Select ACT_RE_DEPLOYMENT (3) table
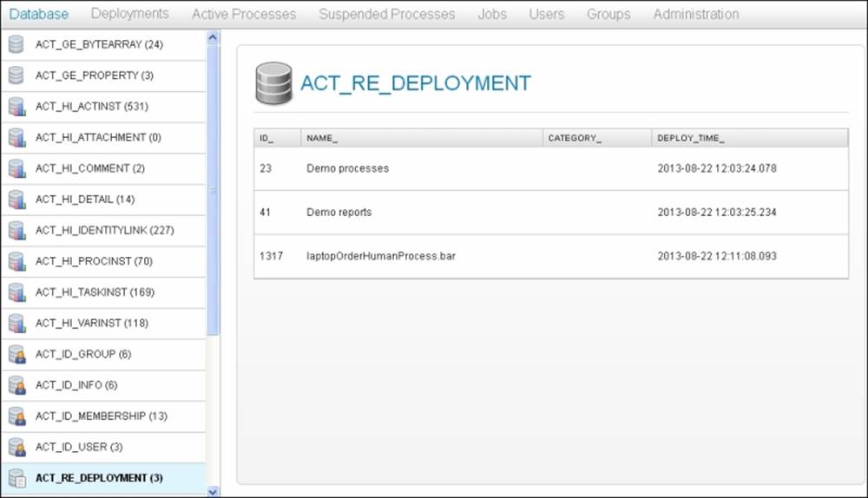Viewport: 868px width, 498px height. click(x=103, y=479)
